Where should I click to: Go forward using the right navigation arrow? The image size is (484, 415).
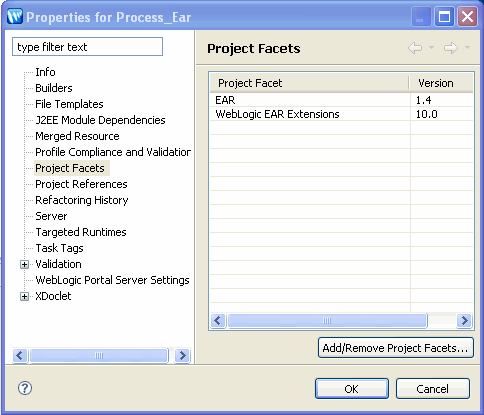pyautogui.click(x=451, y=48)
